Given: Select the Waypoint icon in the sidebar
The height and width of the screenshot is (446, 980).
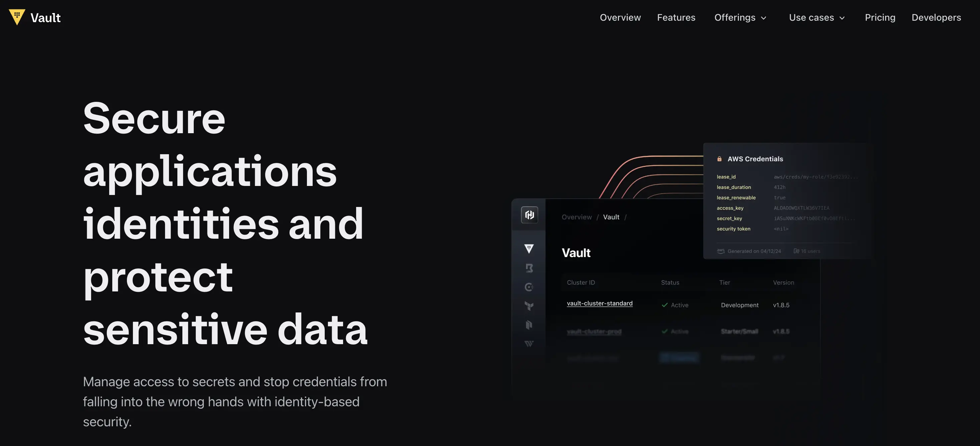Looking at the screenshot, I should (528, 343).
